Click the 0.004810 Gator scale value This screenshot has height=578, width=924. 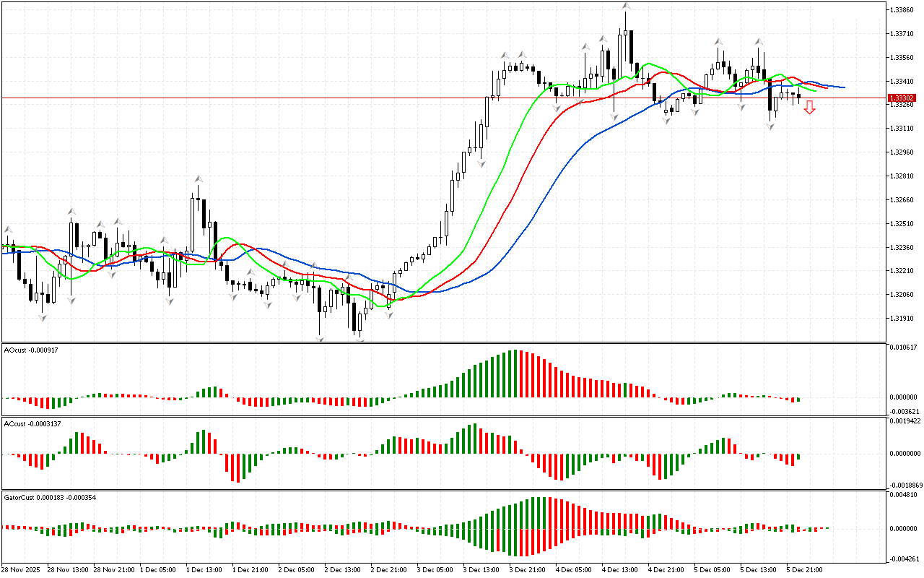902,496
